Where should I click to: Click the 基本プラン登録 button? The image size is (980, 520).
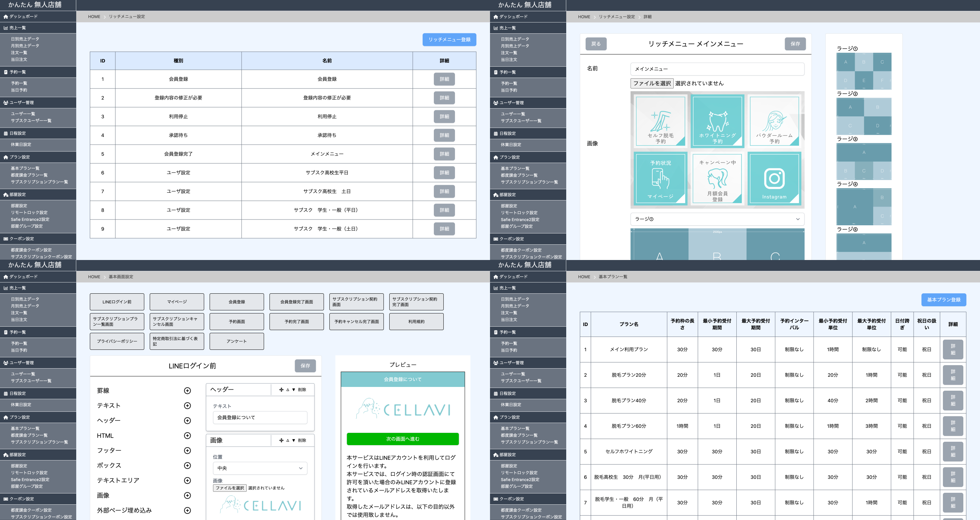(x=943, y=300)
